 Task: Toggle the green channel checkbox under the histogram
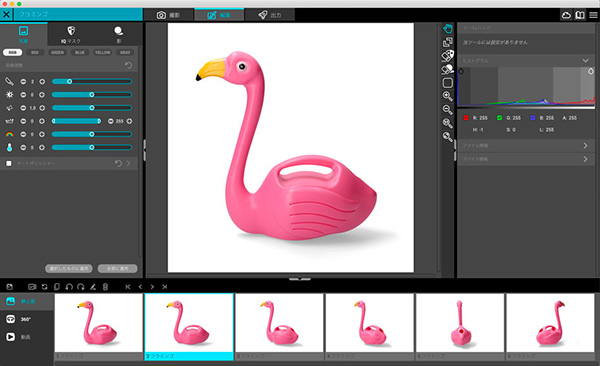[499, 118]
